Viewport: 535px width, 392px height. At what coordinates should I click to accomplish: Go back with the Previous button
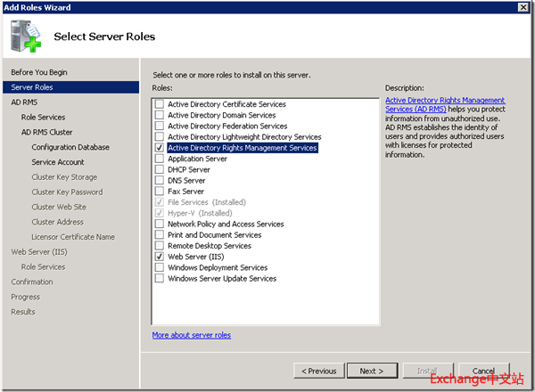[319, 371]
